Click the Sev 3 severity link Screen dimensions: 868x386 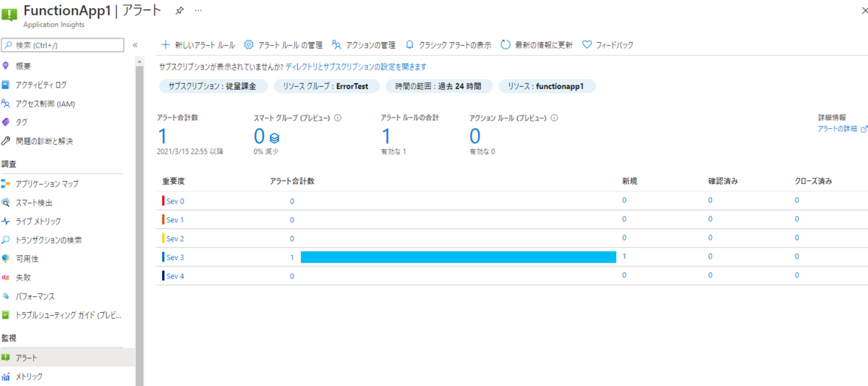tap(175, 257)
